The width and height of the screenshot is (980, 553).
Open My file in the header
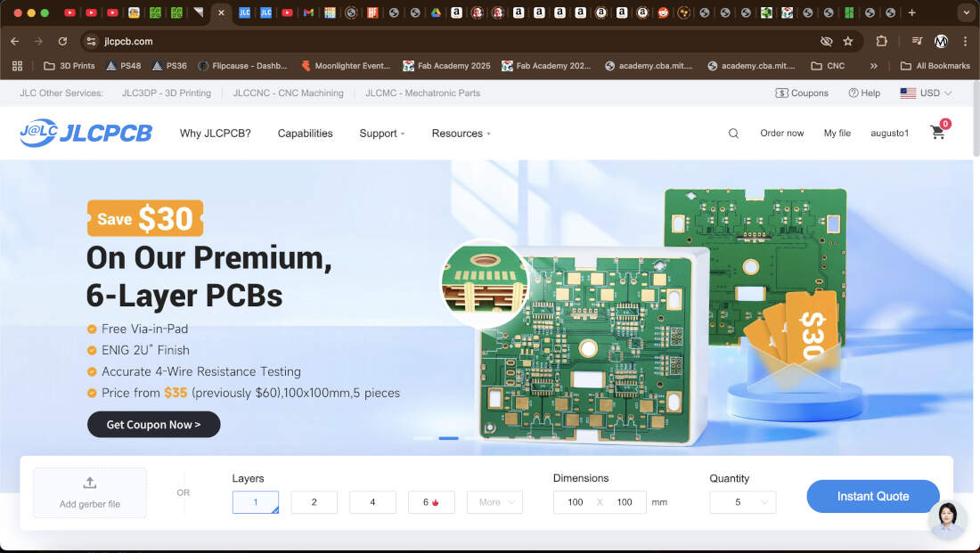[x=837, y=133]
